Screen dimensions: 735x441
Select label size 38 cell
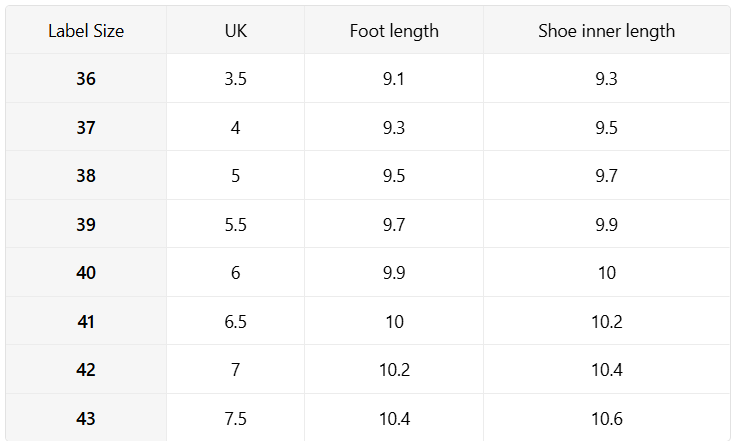click(x=86, y=175)
